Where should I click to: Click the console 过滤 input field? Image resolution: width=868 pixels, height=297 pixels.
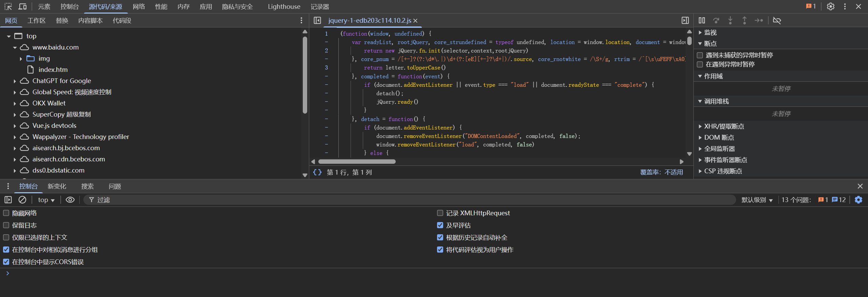(407, 200)
